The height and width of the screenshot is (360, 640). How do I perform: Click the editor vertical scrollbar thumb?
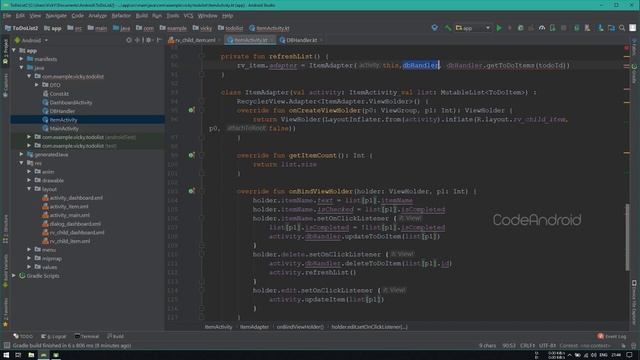tap(627, 237)
